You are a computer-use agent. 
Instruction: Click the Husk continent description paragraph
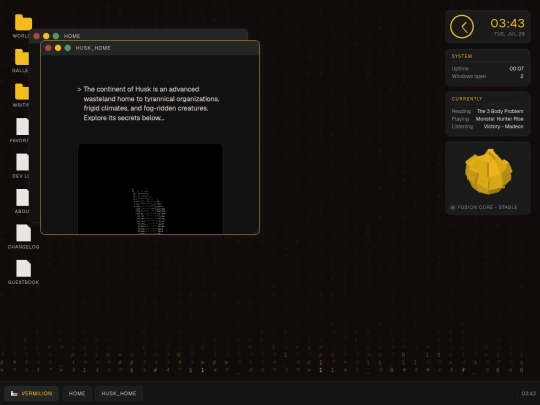148,103
